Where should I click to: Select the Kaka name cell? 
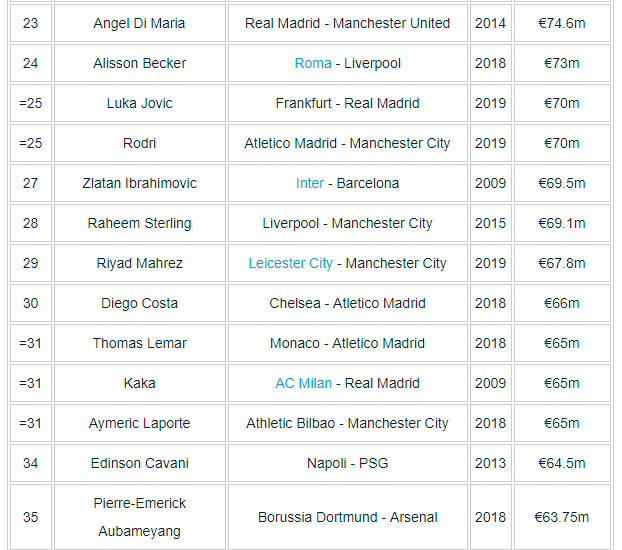pos(139,383)
